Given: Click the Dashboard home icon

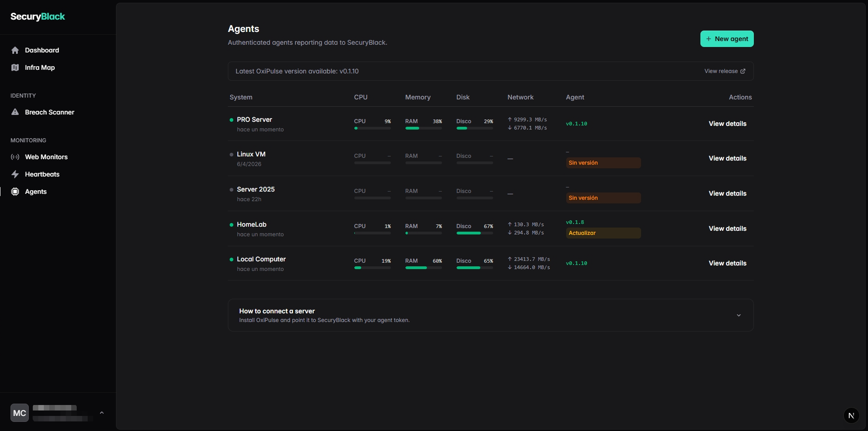Looking at the screenshot, I should (x=15, y=50).
